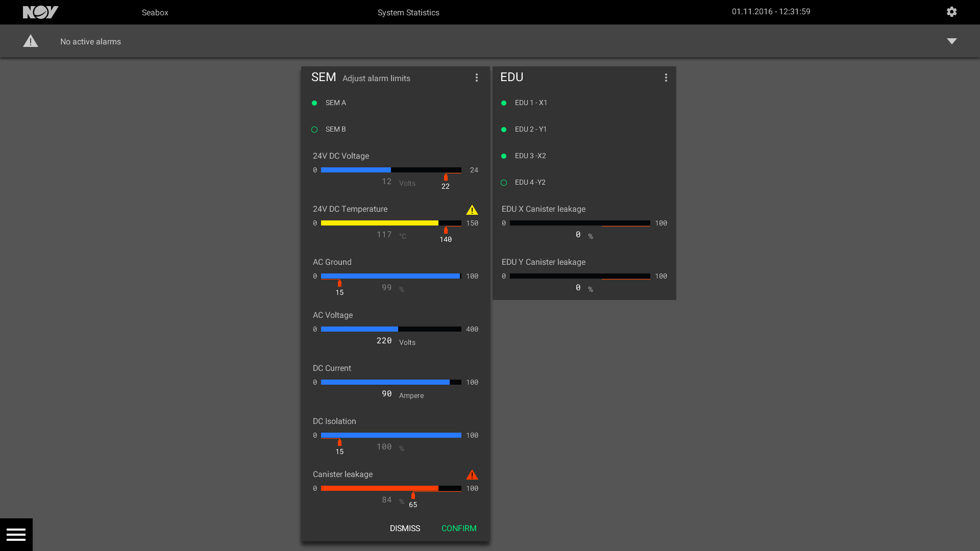Click the AC Ground label
Screen dimensions: 980x551
click(x=332, y=262)
